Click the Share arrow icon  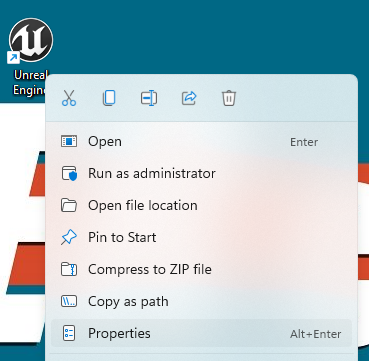pyautogui.click(x=189, y=98)
